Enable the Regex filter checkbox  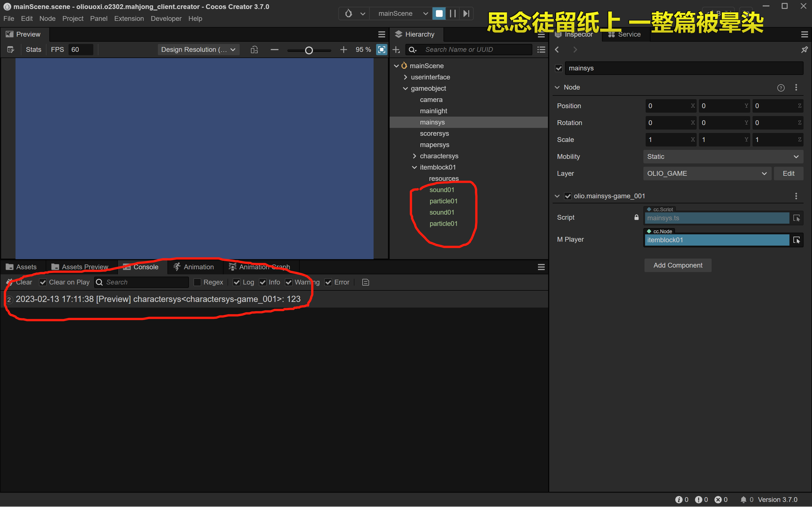click(x=197, y=282)
